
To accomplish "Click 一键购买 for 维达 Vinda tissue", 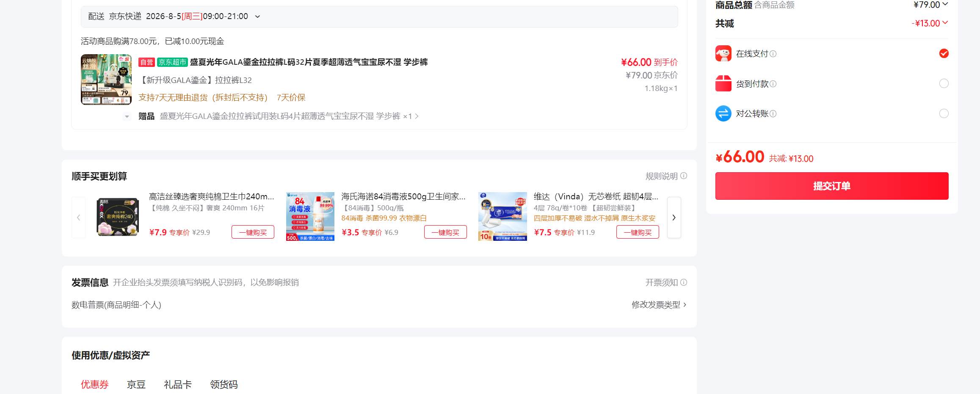I will point(638,232).
